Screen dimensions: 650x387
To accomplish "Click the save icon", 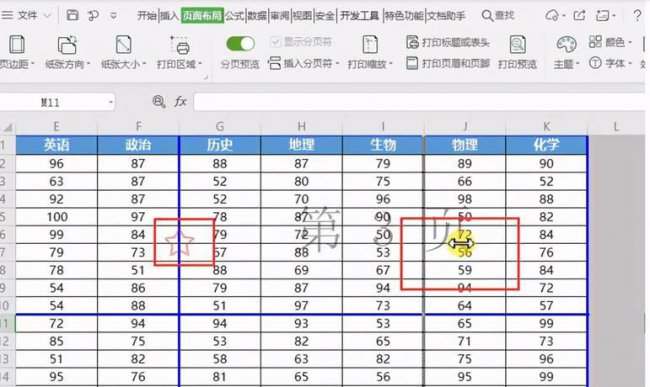I will [73, 16].
